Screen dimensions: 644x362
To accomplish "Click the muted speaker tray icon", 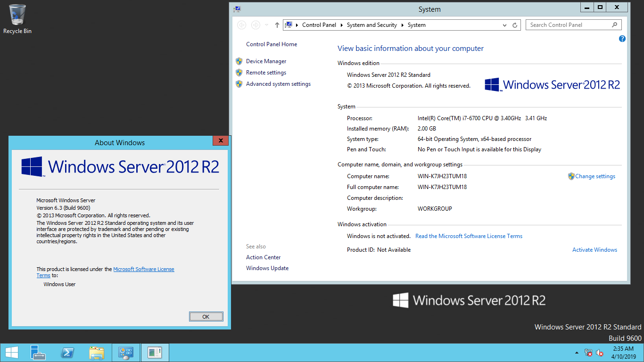I will (x=600, y=353).
